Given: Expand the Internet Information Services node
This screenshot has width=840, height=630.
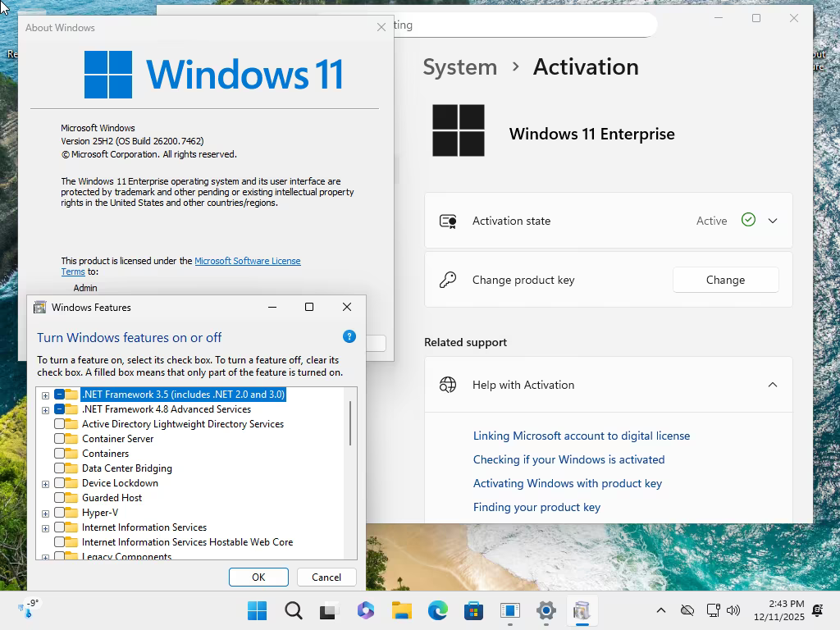Looking at the screenshot, I should point(46,528).
